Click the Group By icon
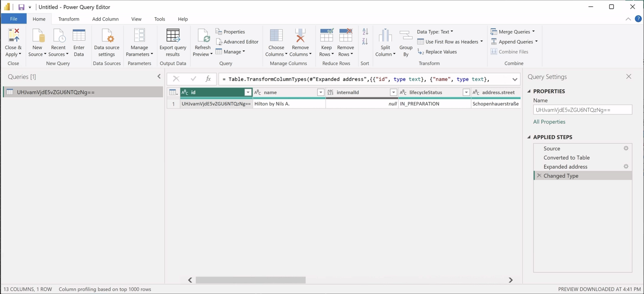Screen dimensions: 644x294 pyautogui.click(x=406, y=35)
